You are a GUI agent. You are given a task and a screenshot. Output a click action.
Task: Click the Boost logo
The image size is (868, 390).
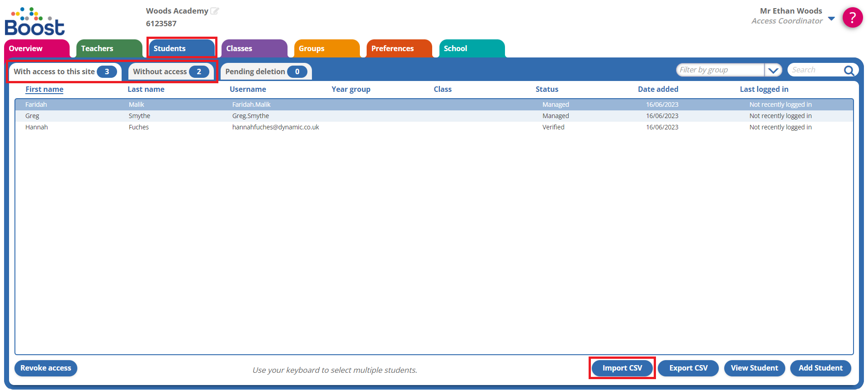tap(35, 22)
